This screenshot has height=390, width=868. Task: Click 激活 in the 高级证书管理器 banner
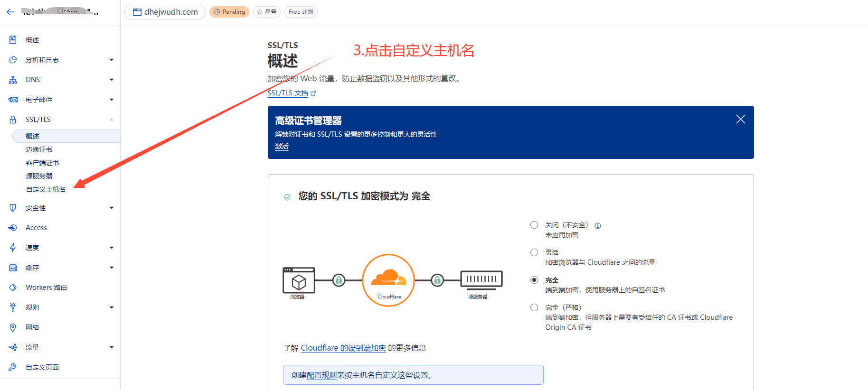click(x=282, y=147)
